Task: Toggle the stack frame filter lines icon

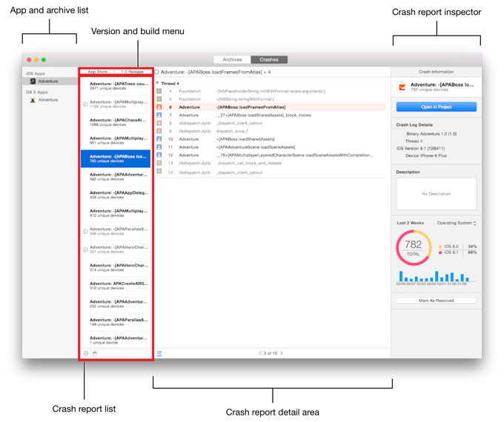Action: pyautogui.click(x=159, y=354)
